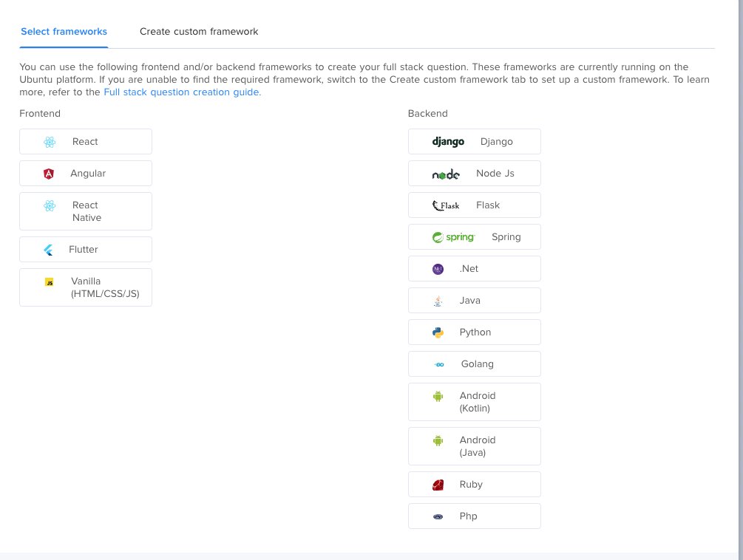Select Django as backend framework
743x560 pixels.
475,142
